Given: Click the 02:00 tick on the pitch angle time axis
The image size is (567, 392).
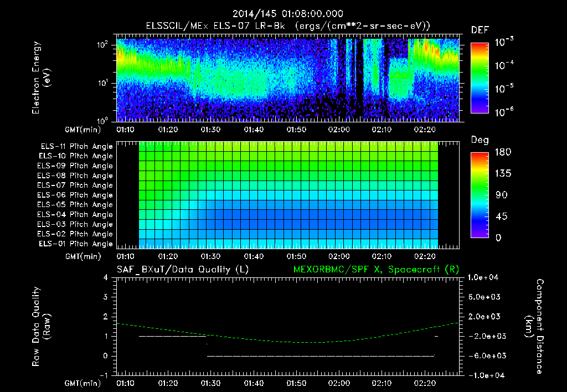Looking at the screenshot, I should (x=339, y=256).
